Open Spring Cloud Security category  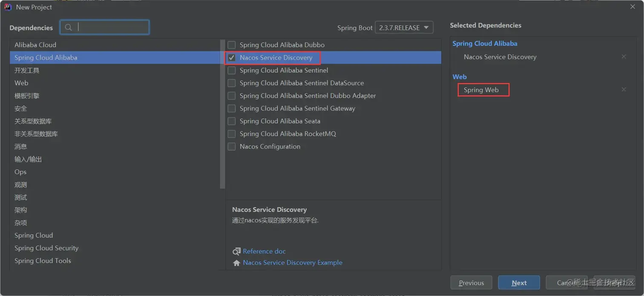pos(46,248)
